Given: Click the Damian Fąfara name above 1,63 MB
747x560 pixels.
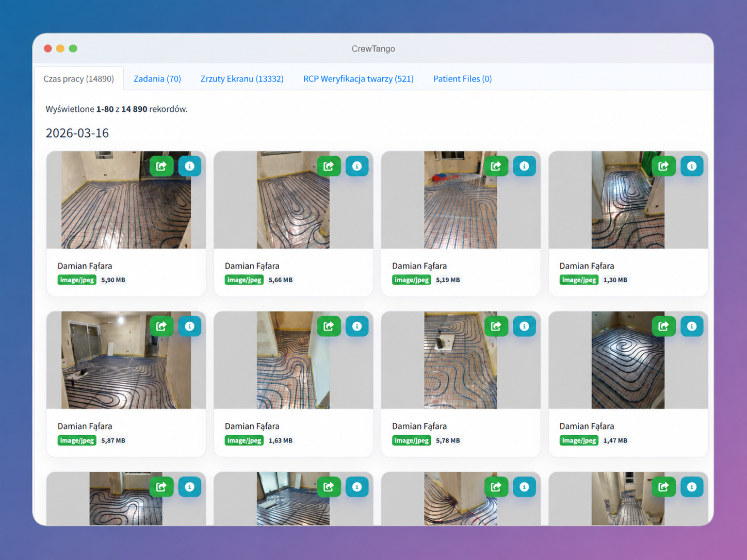Looking at the screenshot, I should [x=252, y=426].
